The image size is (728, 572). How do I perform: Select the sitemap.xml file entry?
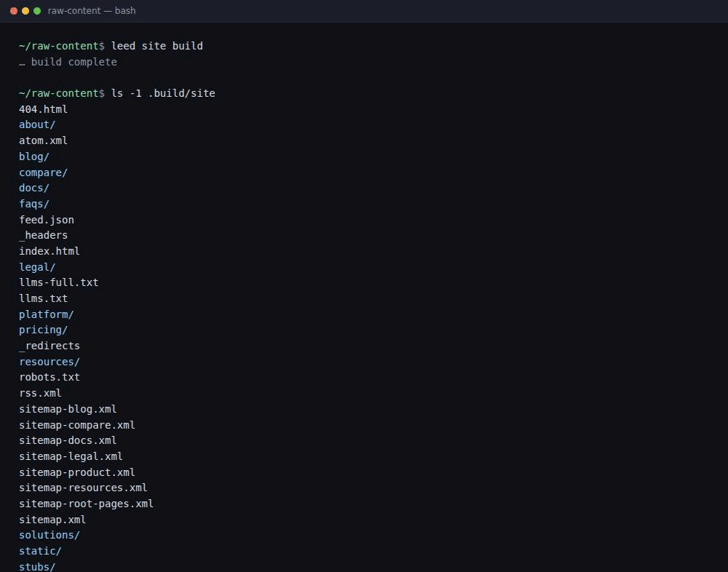[52, 520]
